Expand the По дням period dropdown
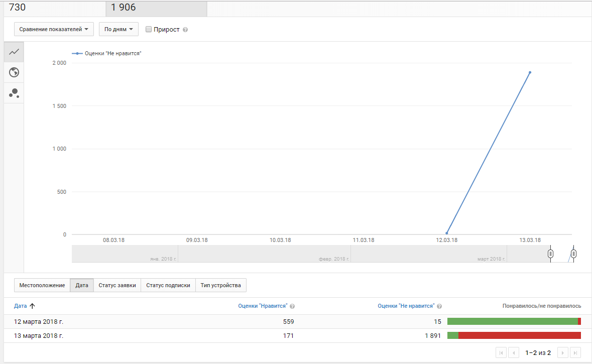 point(119,29)
